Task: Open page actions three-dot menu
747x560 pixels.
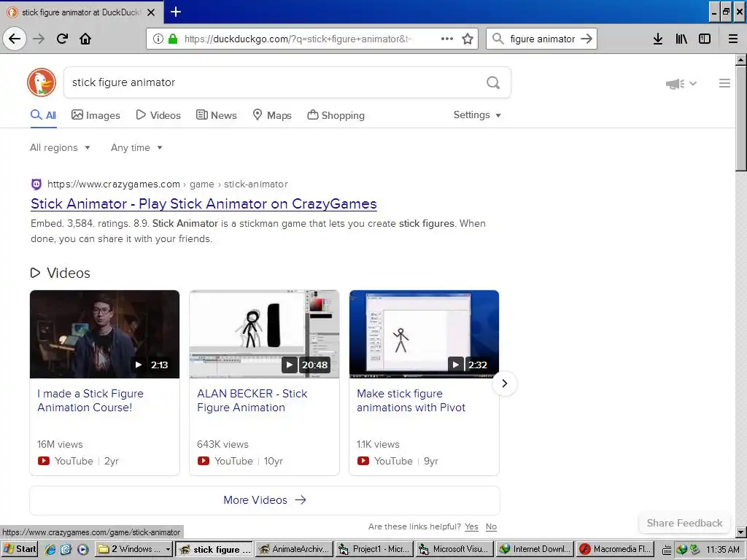Action: click(447, 39)
